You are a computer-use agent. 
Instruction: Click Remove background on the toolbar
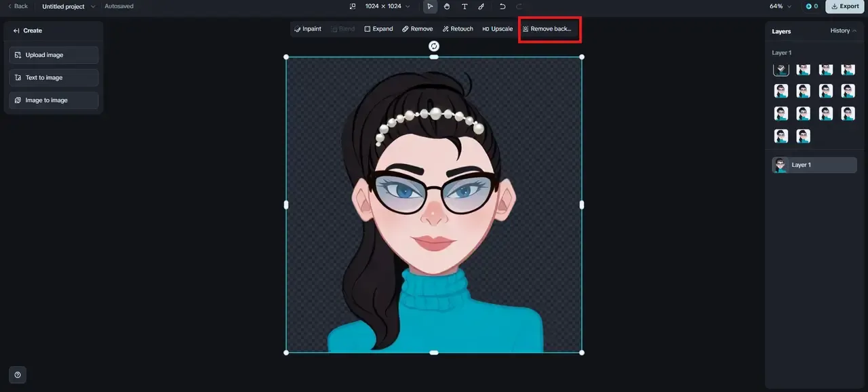coord(549,28)
